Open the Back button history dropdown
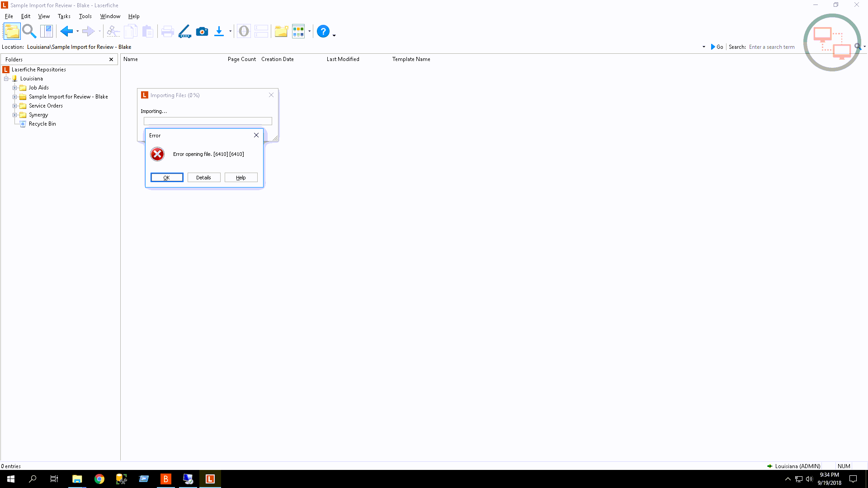The image size is (868, 488). coord(78,31)
